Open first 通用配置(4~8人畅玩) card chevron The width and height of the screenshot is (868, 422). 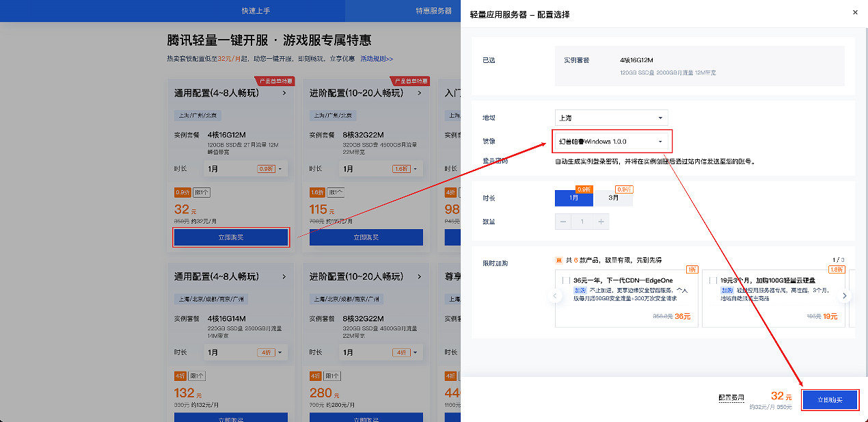click(284, 94)
